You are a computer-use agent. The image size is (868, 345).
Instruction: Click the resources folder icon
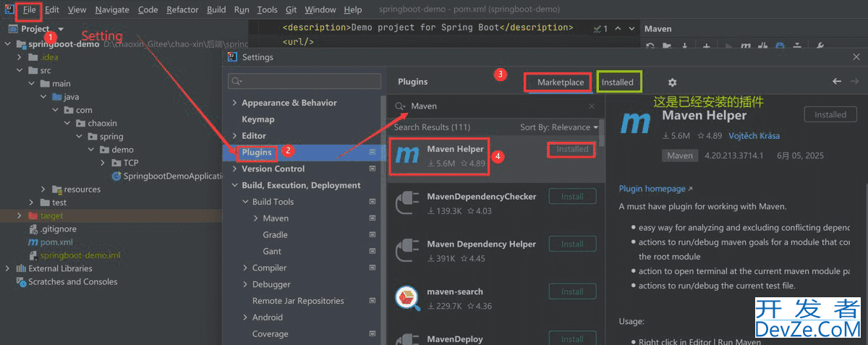click(56, 189)
